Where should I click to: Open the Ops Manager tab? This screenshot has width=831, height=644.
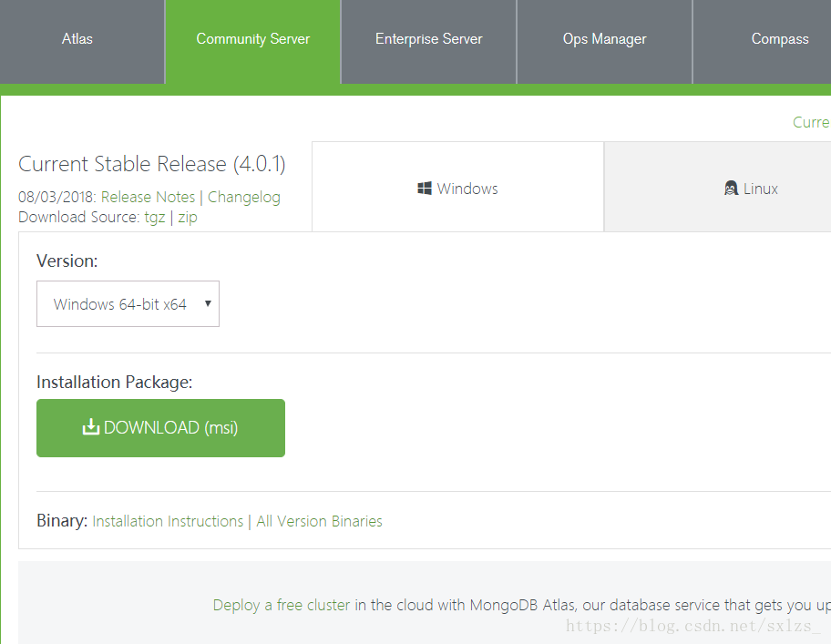(x=605, y=41)
